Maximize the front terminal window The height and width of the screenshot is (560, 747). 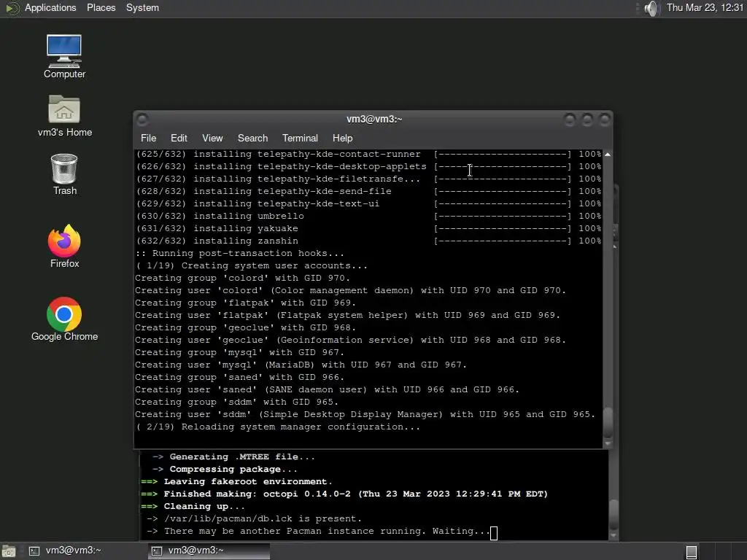click(587, 120)
